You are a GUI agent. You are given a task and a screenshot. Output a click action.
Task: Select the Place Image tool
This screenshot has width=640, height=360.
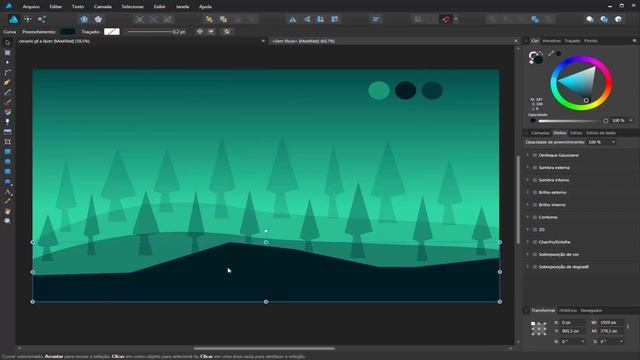7,132
